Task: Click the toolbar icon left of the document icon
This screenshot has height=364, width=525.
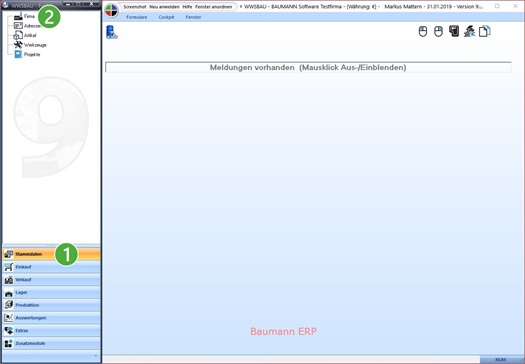Action: 469,31
